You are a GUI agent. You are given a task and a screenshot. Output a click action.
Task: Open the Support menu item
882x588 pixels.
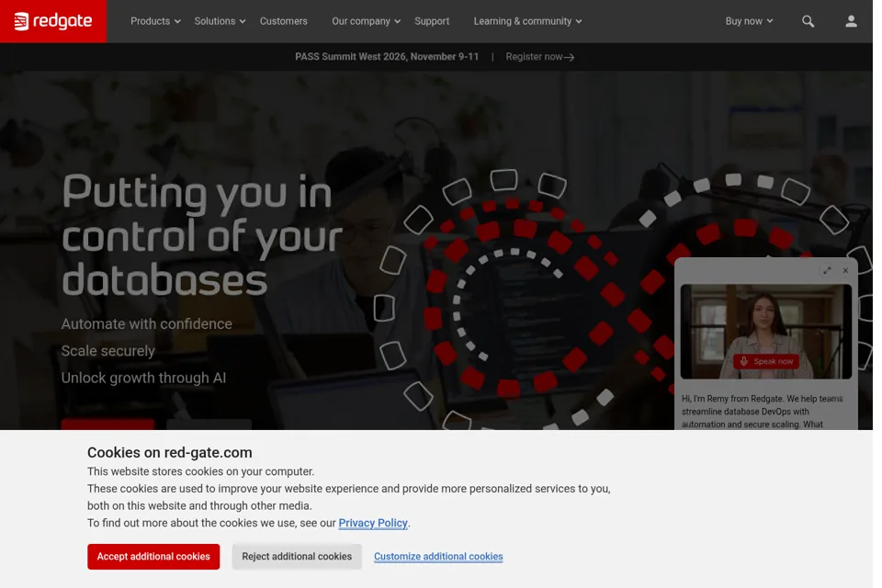(x=432, y=21)
